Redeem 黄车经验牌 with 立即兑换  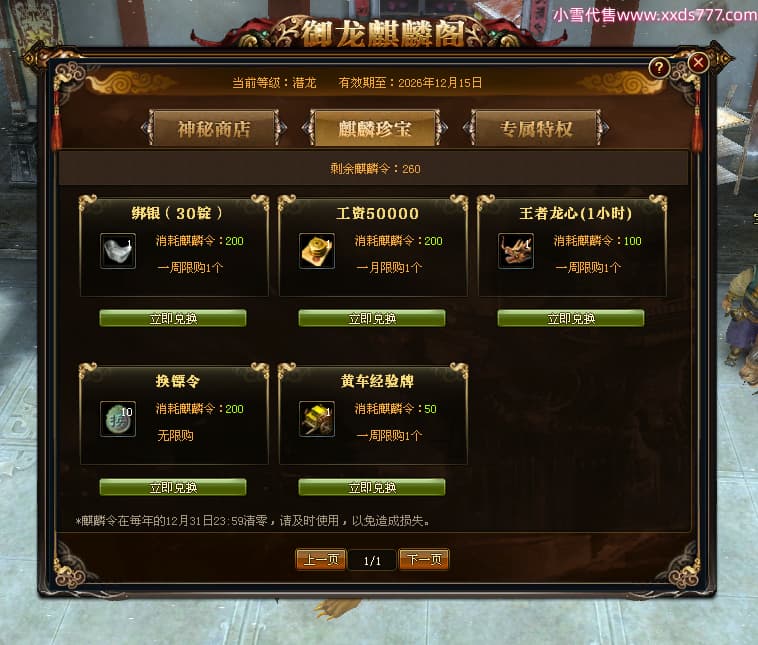tap(372, 487)
